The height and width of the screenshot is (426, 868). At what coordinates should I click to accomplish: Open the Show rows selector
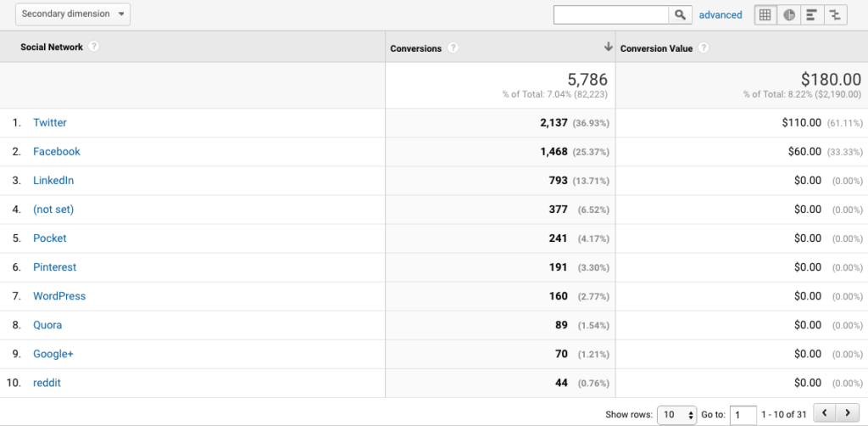pyautogui.click(x=677, y=414)
